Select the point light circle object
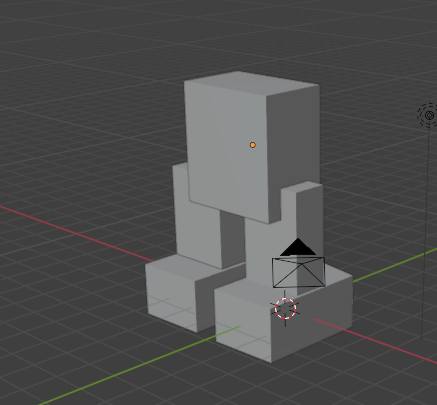 pos(429,115)
